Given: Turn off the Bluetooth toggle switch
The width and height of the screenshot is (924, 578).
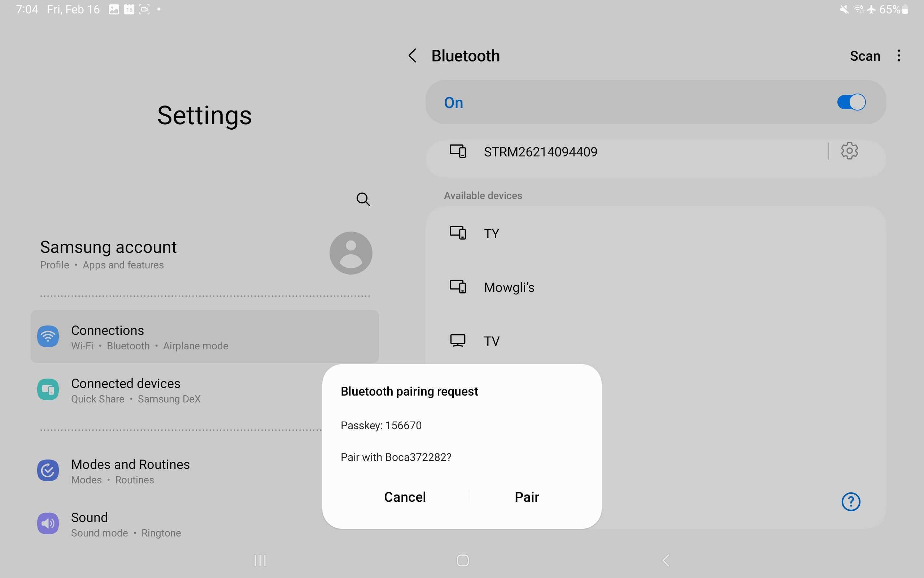Looking at the screenshot, I should pos(851,102).
